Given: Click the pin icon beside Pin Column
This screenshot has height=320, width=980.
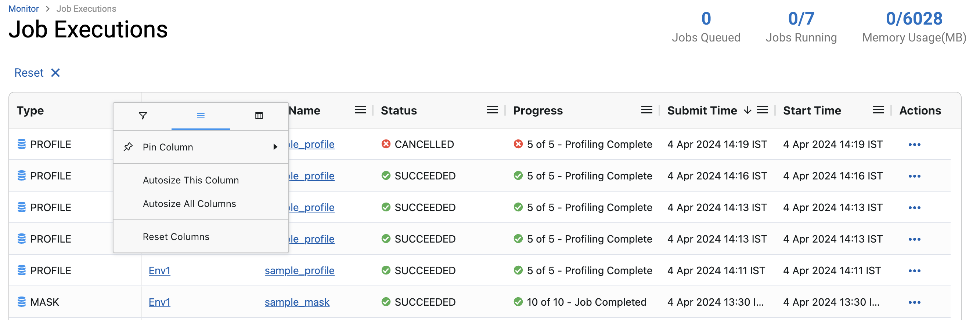Looking at the screenshot, I should pos(128,147).
